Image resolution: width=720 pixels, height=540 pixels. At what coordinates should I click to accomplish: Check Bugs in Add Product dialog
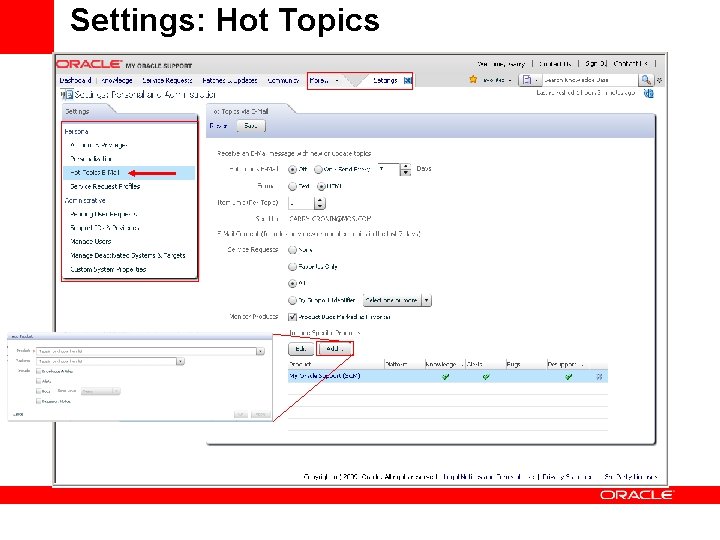pyautogui.click(x=39, y=391)
